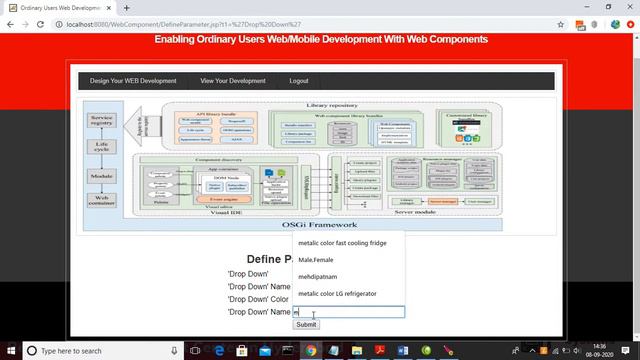Show hidden system tray icons

[532, 351]
